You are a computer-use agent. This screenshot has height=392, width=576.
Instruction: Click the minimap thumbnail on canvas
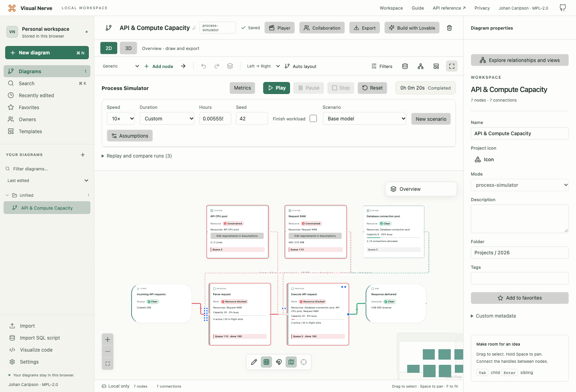tap(430, 356)
